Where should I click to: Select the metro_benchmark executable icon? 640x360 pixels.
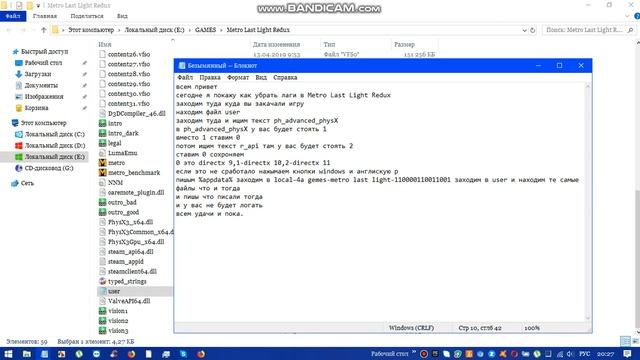pyautogui.click(x=102, y=173)
